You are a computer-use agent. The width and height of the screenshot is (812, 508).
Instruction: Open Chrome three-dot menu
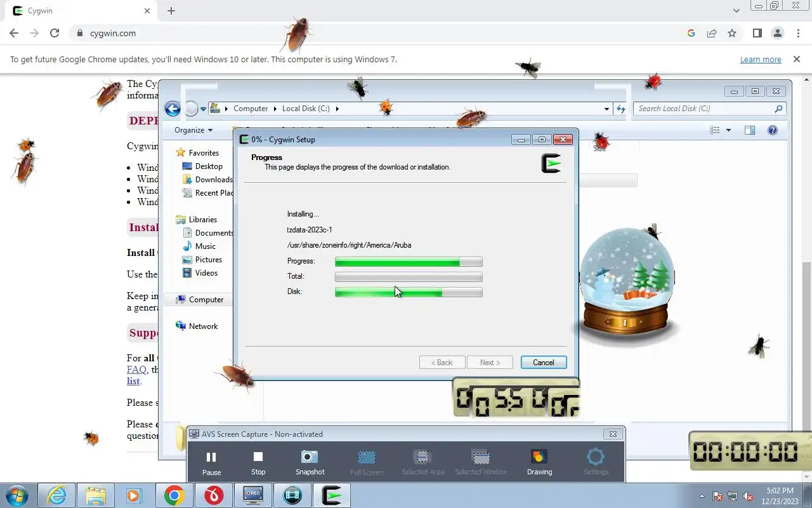point(797,33)
